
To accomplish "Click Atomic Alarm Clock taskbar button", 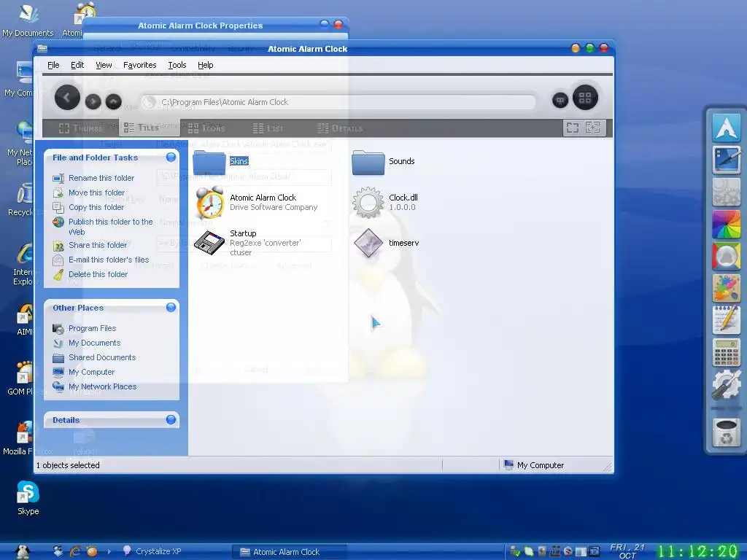I will pos(290,551).
